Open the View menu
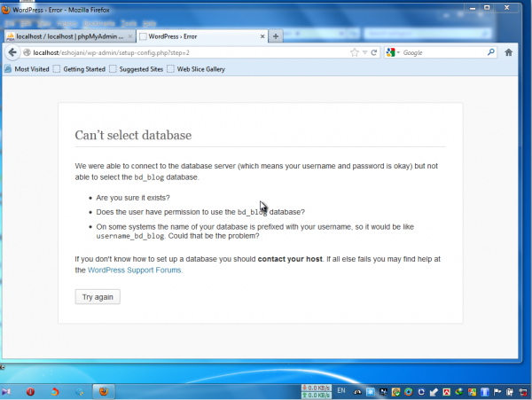 44,23
